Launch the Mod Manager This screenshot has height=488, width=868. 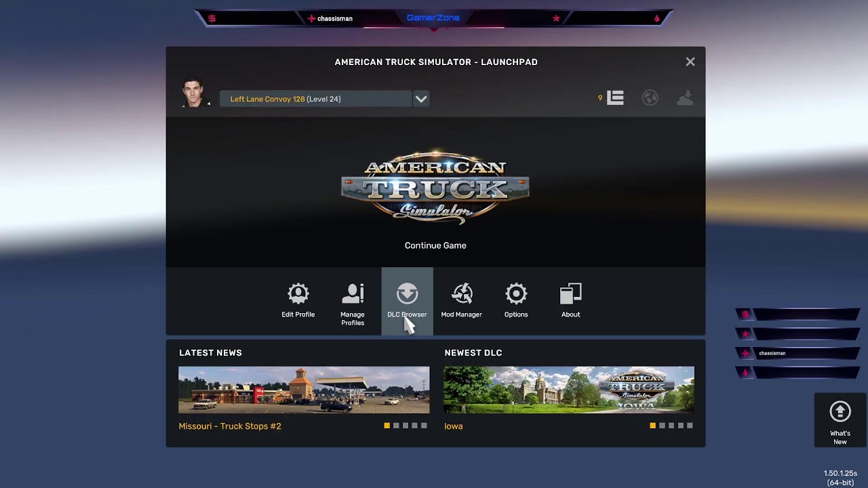click(461, 302)
